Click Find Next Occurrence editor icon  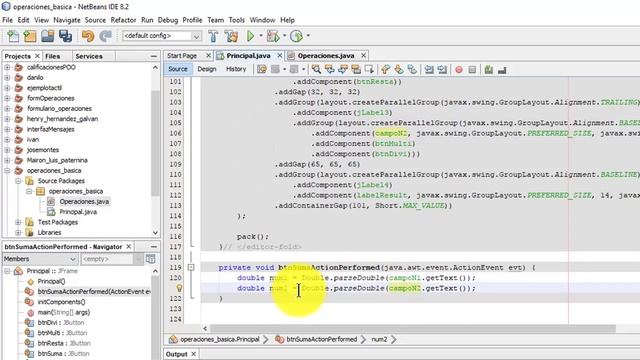click(x=342, y=69)
